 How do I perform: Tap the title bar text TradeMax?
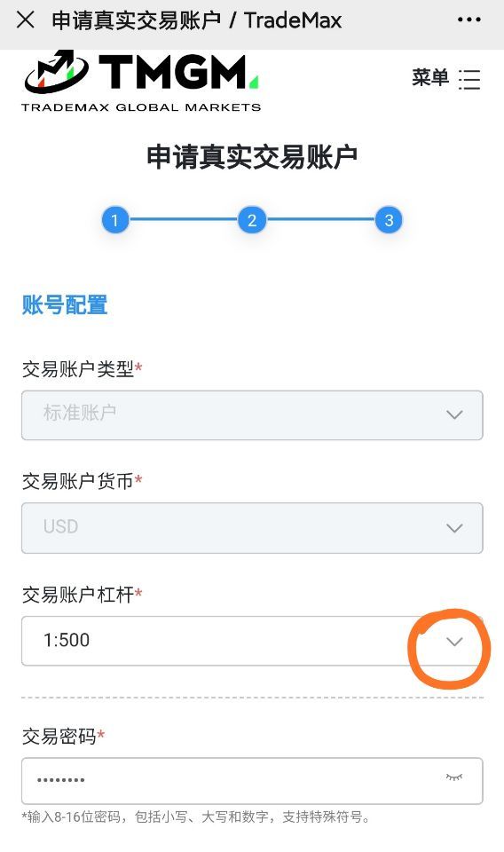[293, 20]
